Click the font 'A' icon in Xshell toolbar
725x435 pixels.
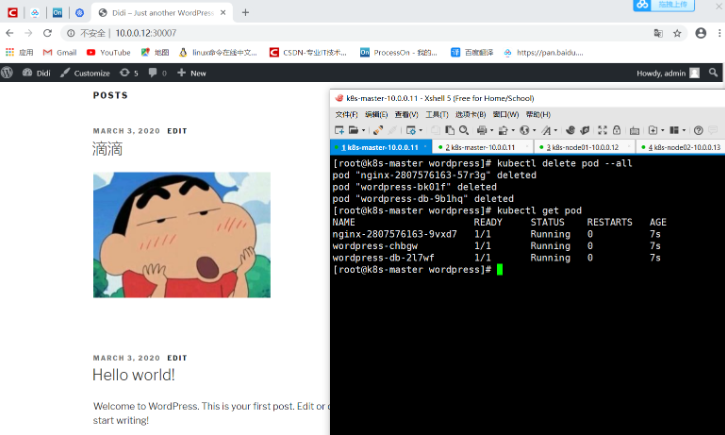547,130
